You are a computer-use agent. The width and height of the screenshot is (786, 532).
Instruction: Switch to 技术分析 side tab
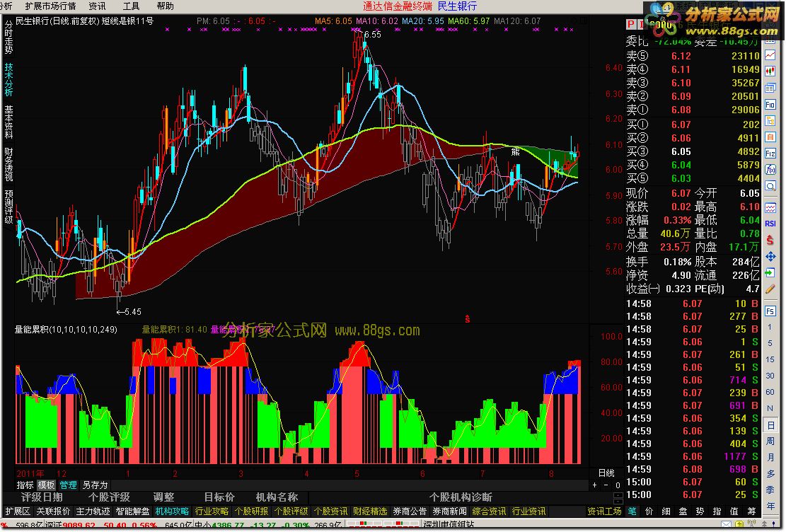tap(8, 79)
